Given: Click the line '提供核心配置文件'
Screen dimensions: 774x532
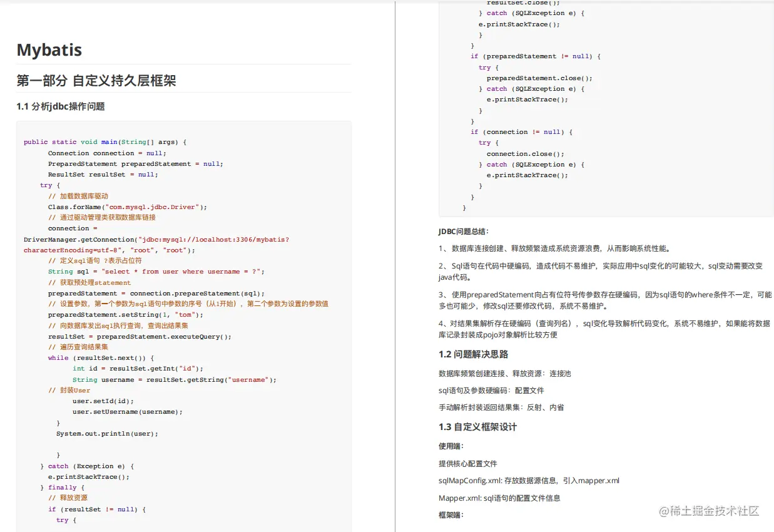Looking at the screenshot, I should click(x=468, y=464).
